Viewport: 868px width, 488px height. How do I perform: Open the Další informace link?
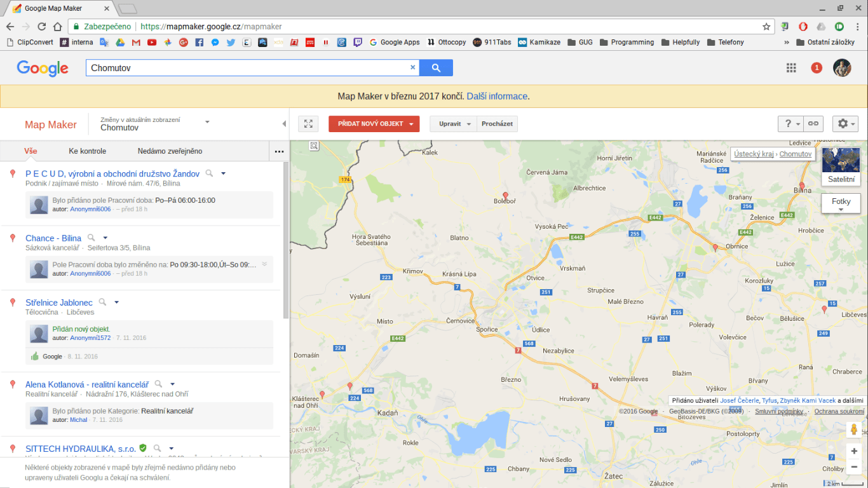[497, 97]
